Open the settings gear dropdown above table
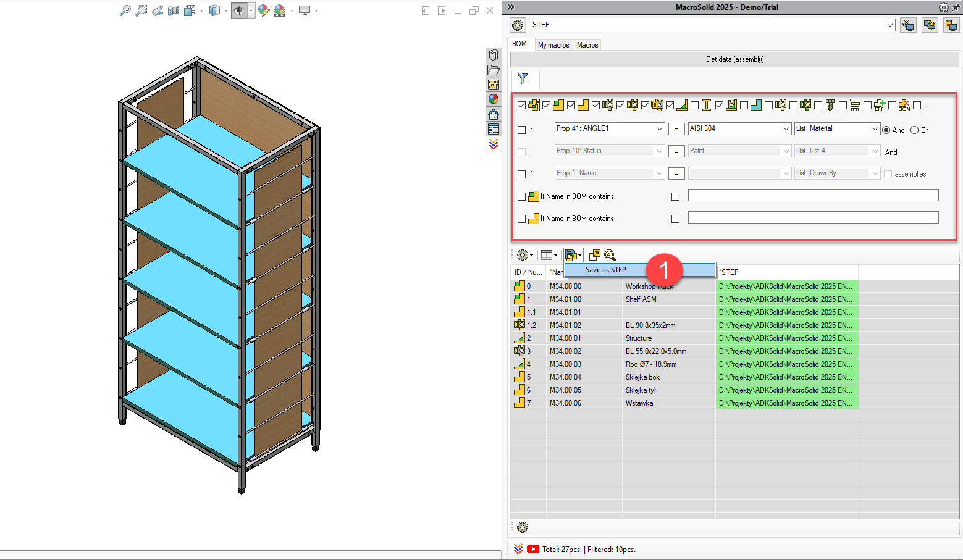Image resolution: width=963 pixels, height=560 pixels. point(524,255)
